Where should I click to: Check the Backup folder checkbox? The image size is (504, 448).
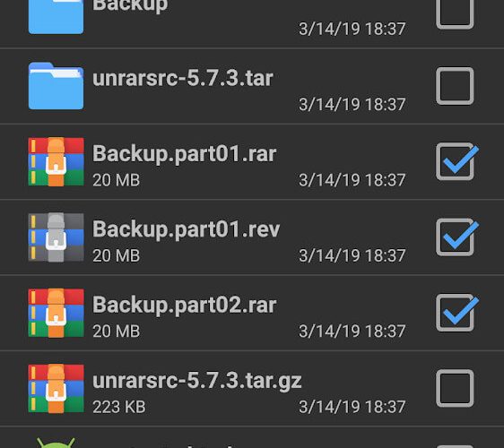pos(455,14)
